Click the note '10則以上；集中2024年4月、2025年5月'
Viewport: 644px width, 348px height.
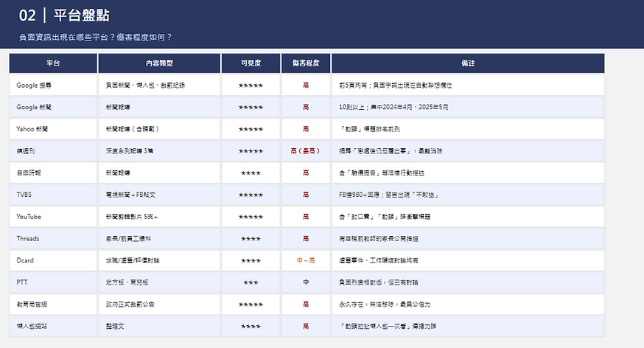point(468,107)
